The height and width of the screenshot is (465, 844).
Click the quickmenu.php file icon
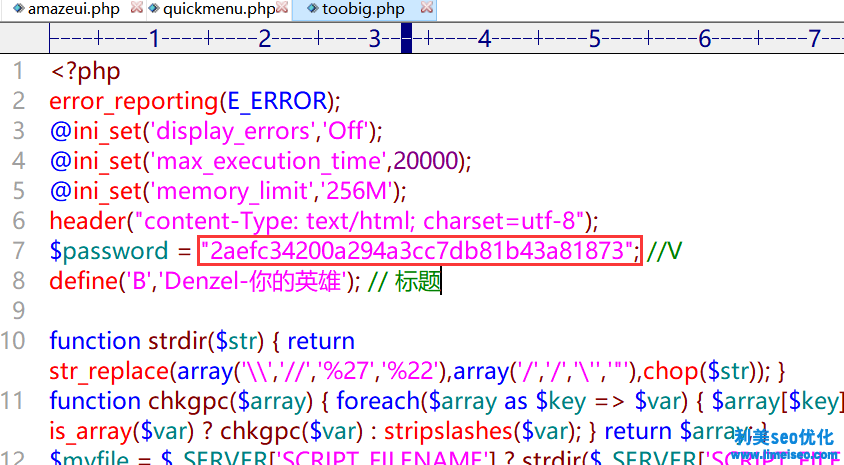point(154,8)
